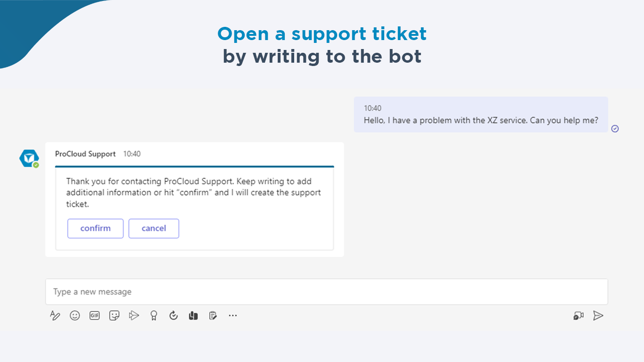Open the sticker picker
The height and width of the screenshot is (362, 644).
coord(114,315)
